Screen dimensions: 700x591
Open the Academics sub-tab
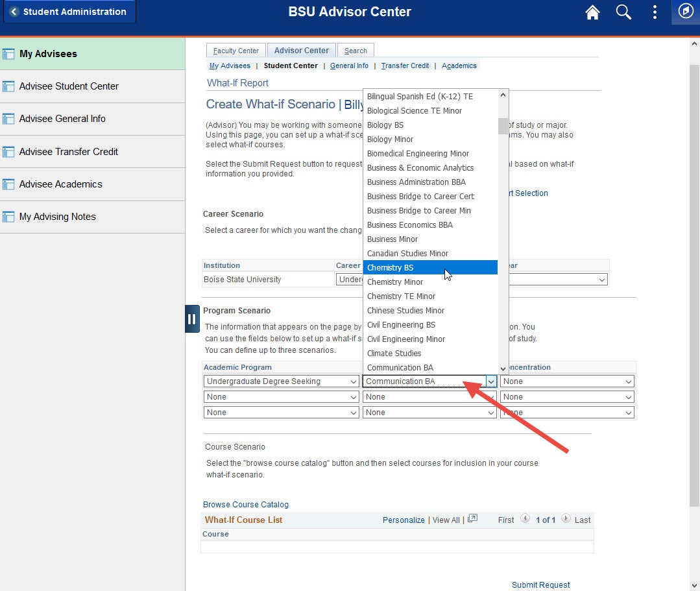click(459, 66)
